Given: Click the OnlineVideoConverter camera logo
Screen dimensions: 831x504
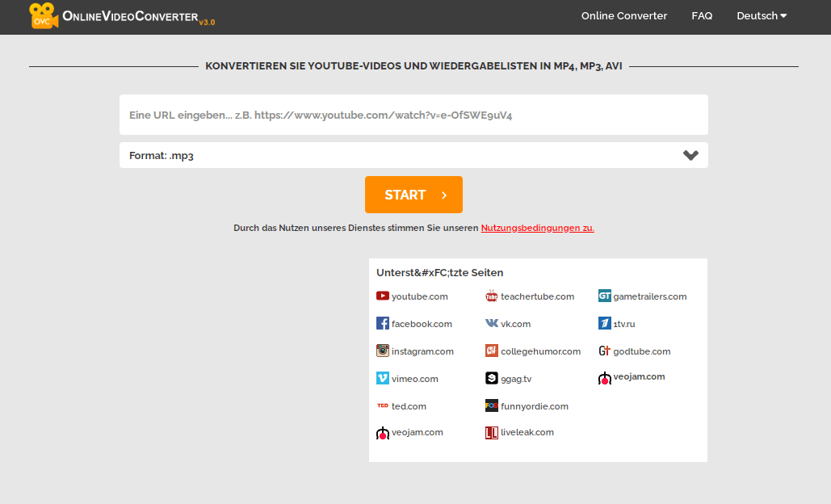Looking at the screenshot, I should pyautogui.click(x=44, y=15).
